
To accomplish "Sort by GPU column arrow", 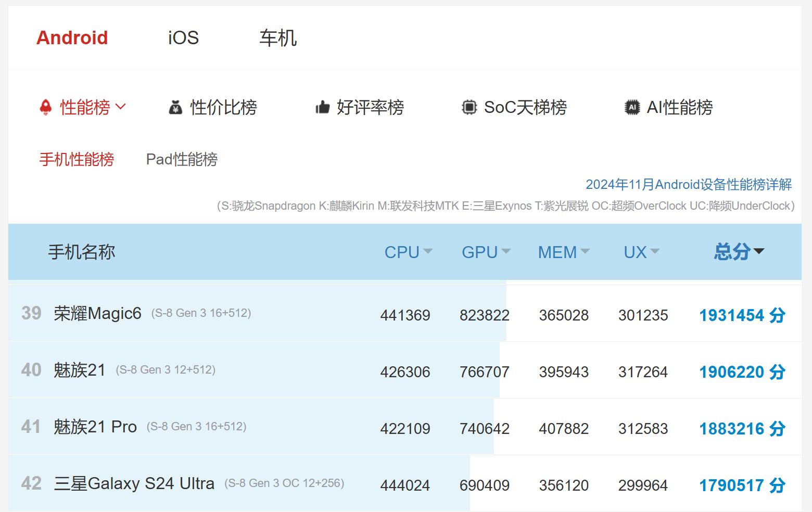I will 506,251.
